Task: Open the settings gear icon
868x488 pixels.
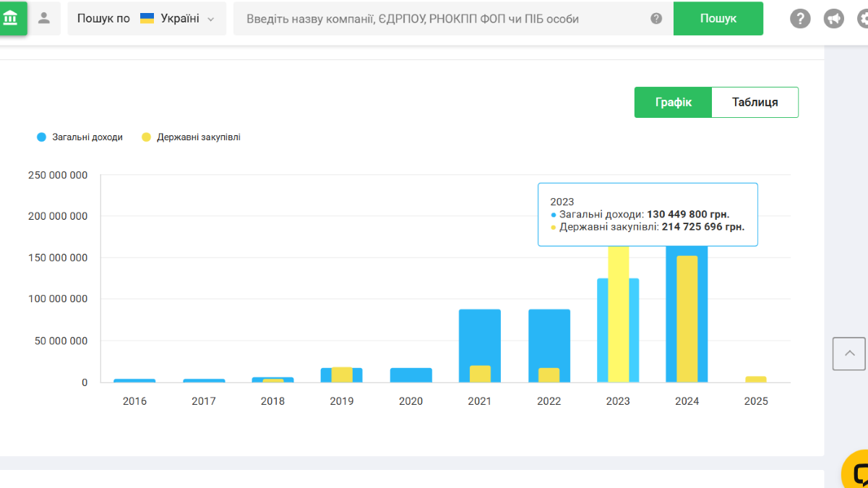Action: click(862, 19)
